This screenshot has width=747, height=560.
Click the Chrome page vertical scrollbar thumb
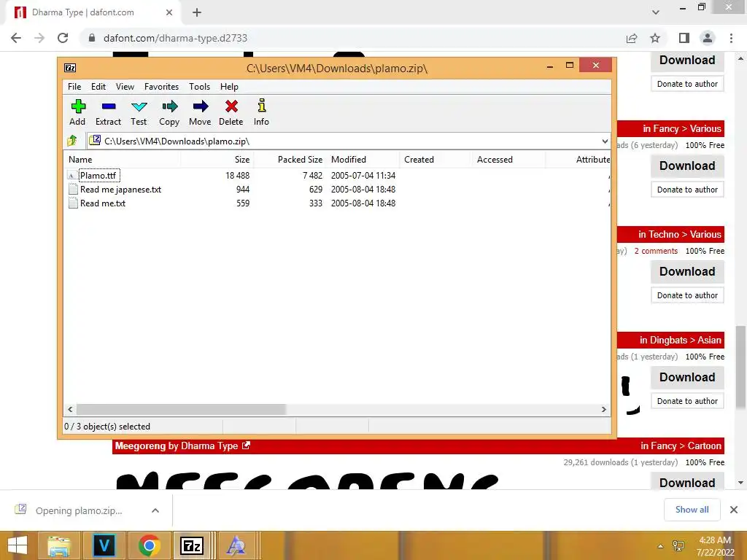click(x=740, y=367)
